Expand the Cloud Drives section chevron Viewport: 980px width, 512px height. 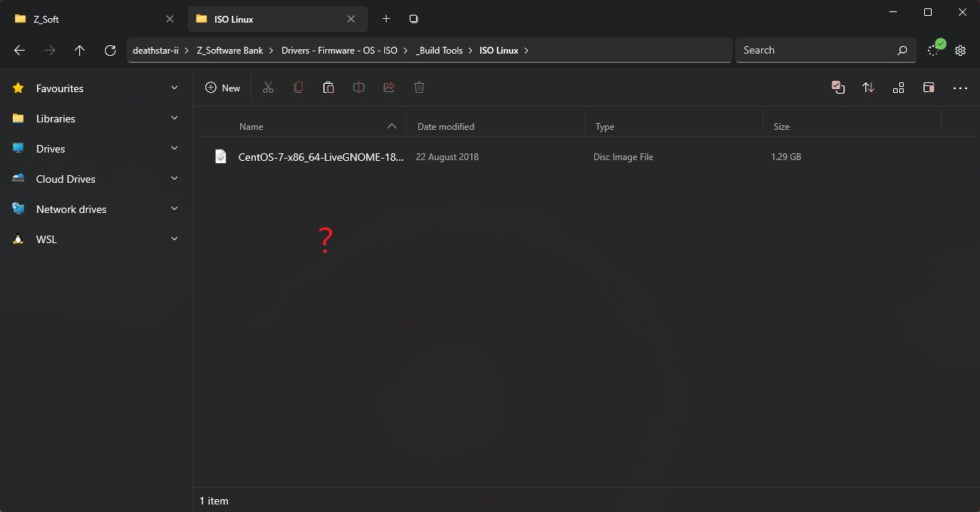[174, 178]
